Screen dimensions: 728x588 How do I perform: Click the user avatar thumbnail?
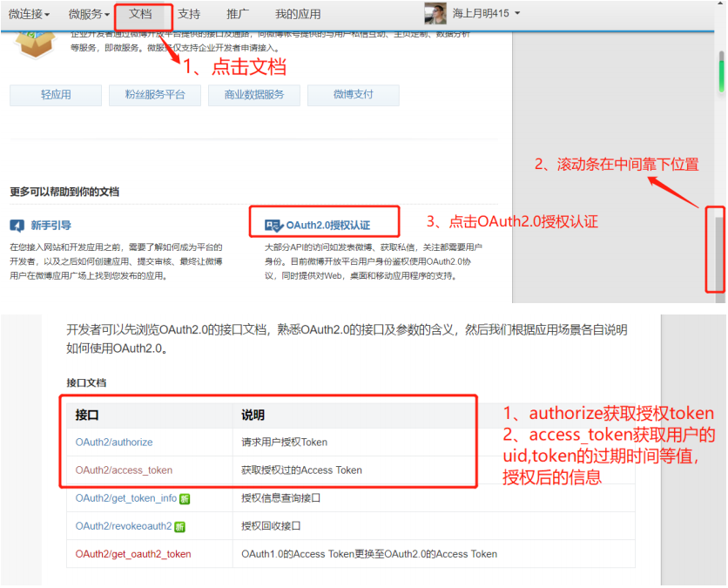point(435,13)
